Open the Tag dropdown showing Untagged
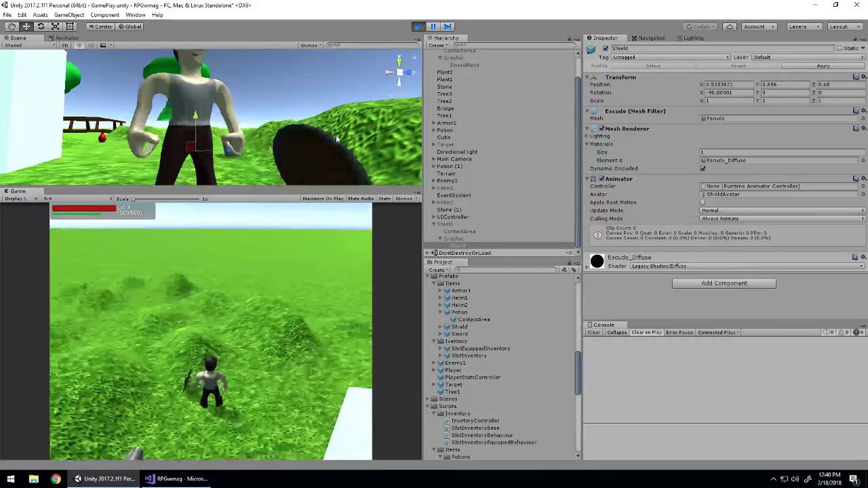The image size is (868, 488). tap(671, 58)
